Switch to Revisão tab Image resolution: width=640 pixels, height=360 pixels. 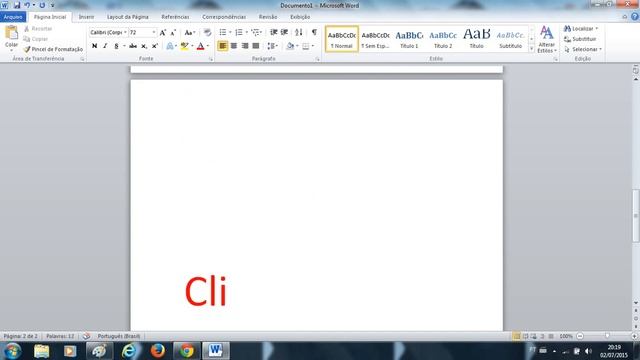point(268,17)
